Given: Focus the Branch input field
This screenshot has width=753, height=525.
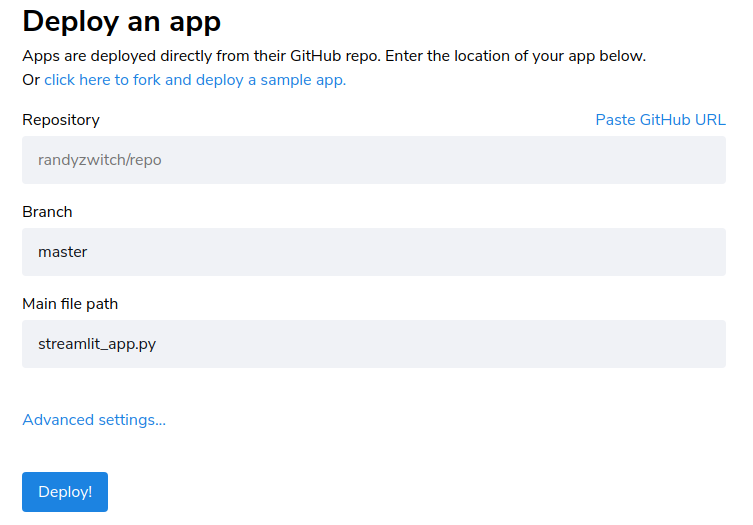Looking at the screenshot, I should 374,252.
